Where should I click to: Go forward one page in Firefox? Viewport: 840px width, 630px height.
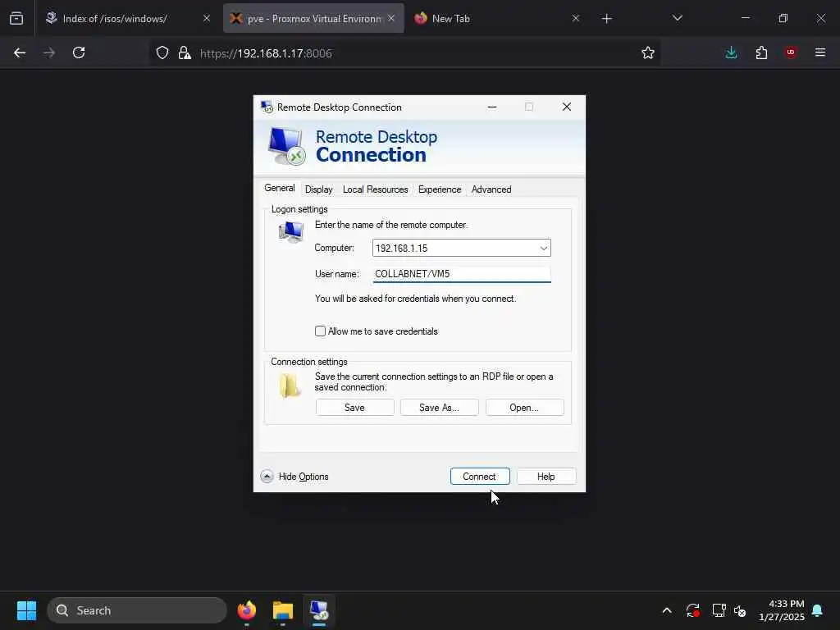point(49,52)
